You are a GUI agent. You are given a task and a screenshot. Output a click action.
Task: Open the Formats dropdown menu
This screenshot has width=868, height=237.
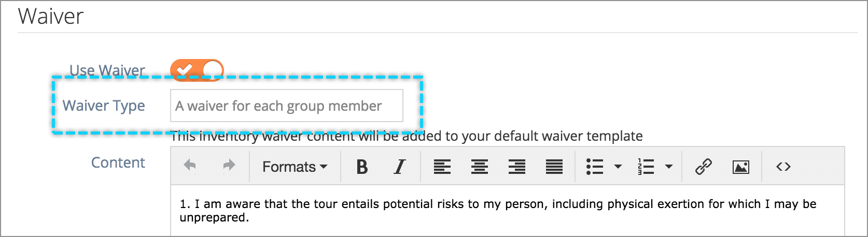[295, 167]
